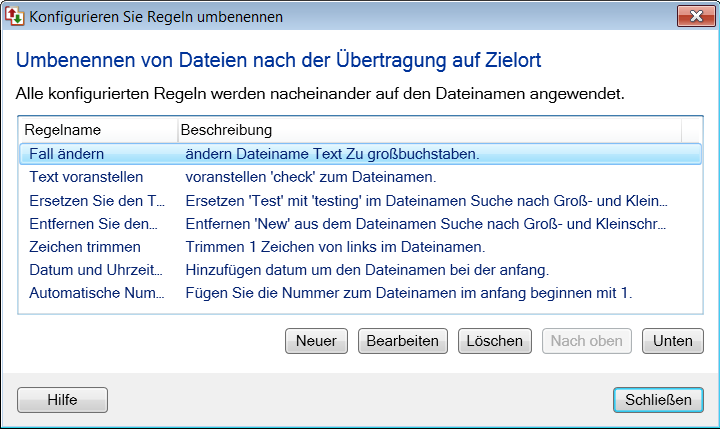Select the 'Datum und Uhrzeit' rule
The image size is (720, 429).
tap(96, 269)
